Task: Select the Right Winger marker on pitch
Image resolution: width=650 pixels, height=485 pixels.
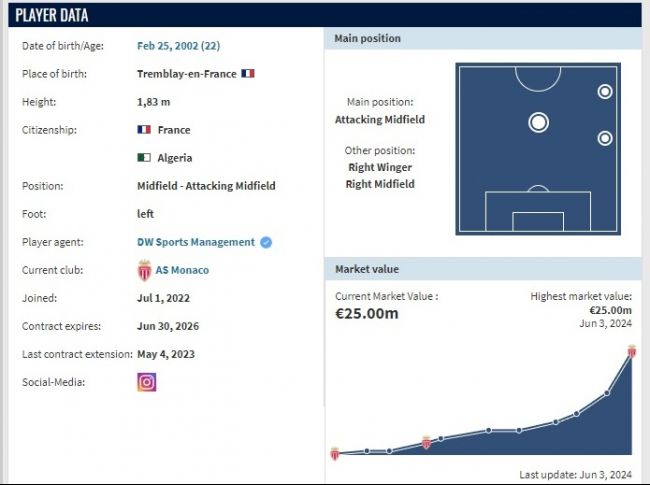Action: tap(605, 91)
